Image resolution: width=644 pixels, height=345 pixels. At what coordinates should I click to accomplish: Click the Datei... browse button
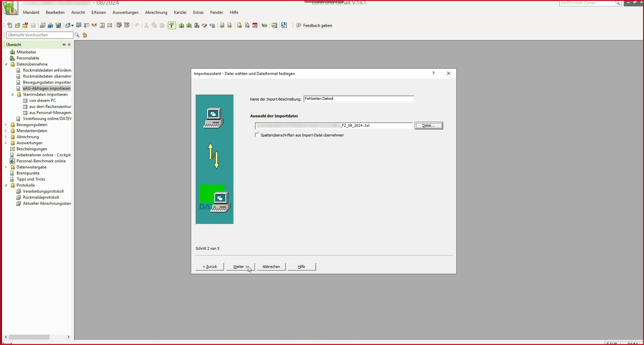click(428, 126)
